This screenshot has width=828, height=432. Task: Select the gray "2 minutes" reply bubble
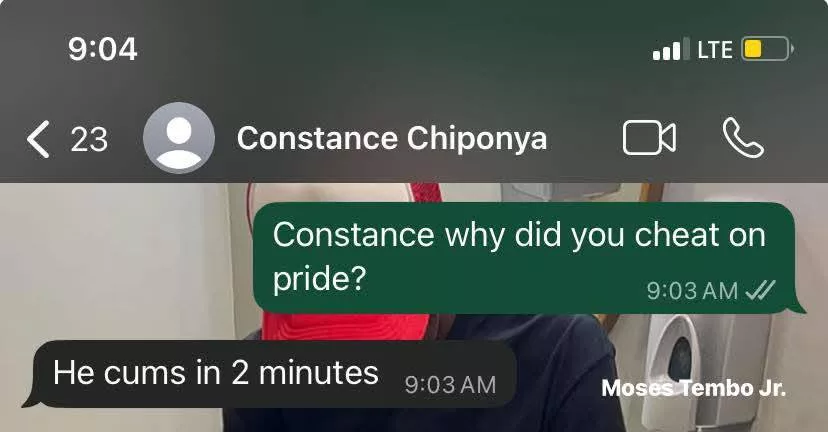pyautogui.click(x=274, y=374)
